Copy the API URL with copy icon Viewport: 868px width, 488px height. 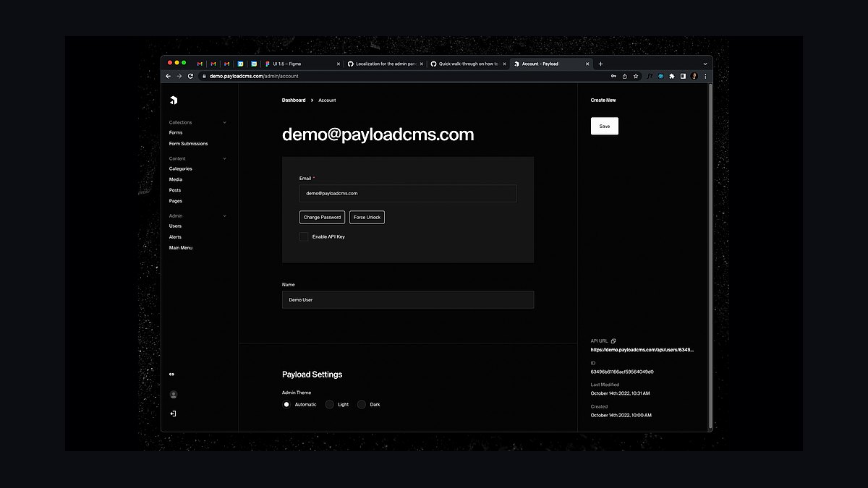(613, 341)
